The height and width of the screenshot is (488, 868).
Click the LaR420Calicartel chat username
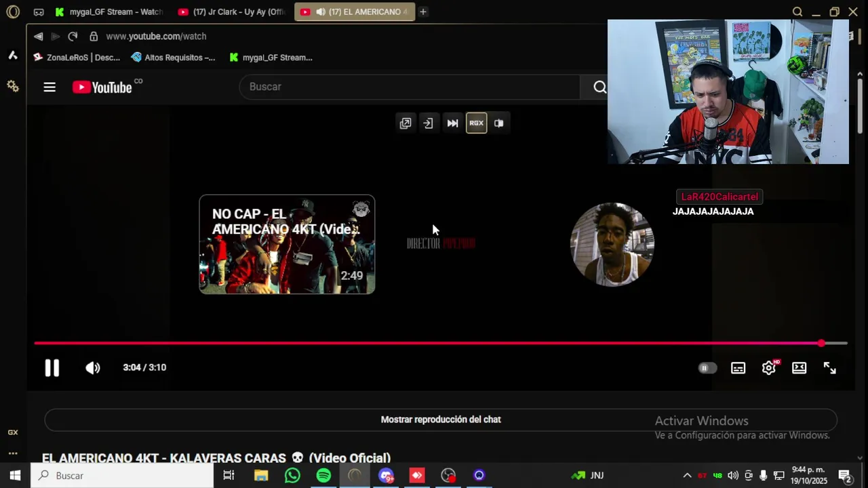pyautogui.click(x=719, y=197)
